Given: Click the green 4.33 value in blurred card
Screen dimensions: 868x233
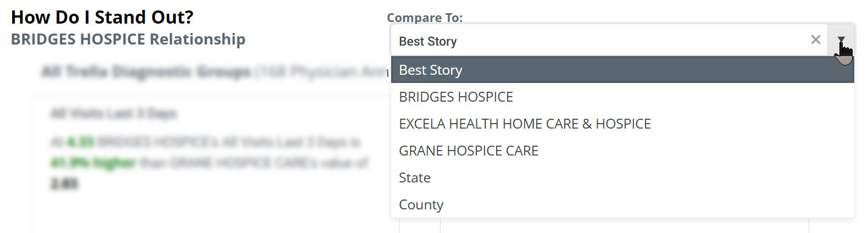Looking at the screenshot, I should click(x=80, y=142).
